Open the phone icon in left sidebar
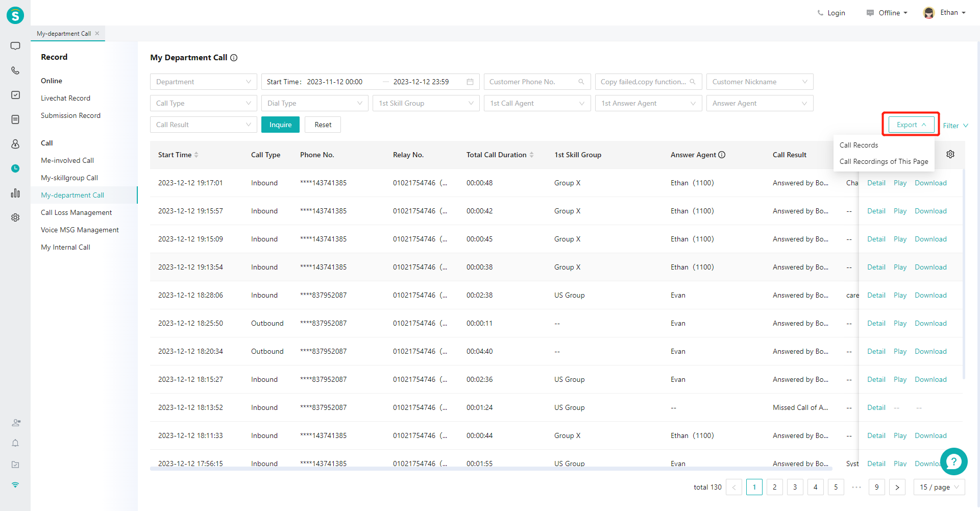This screenshot has height=511, width=980. 15,70
